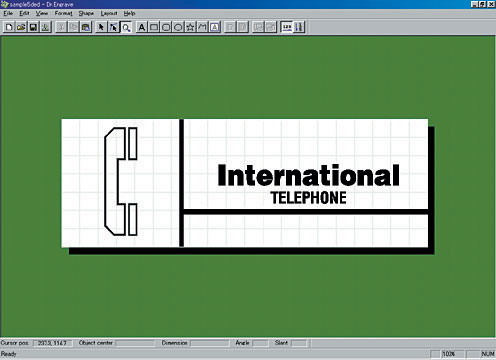Click the Angle value field
This screenshot has width=496, height=360.
[x=260, y=343]
